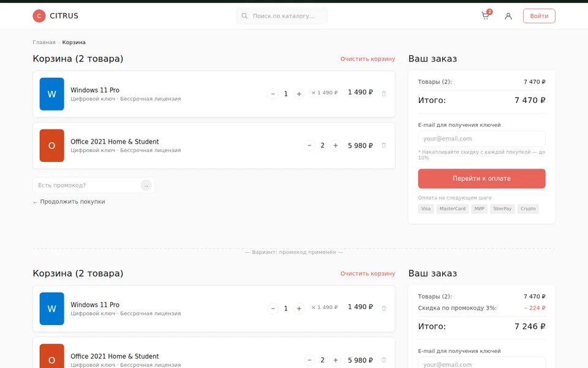The width and height of the screenshot is (588, 368).
Task: Decrease Office 2021 quantity in the first cart
Action: (x=309, y=145)
